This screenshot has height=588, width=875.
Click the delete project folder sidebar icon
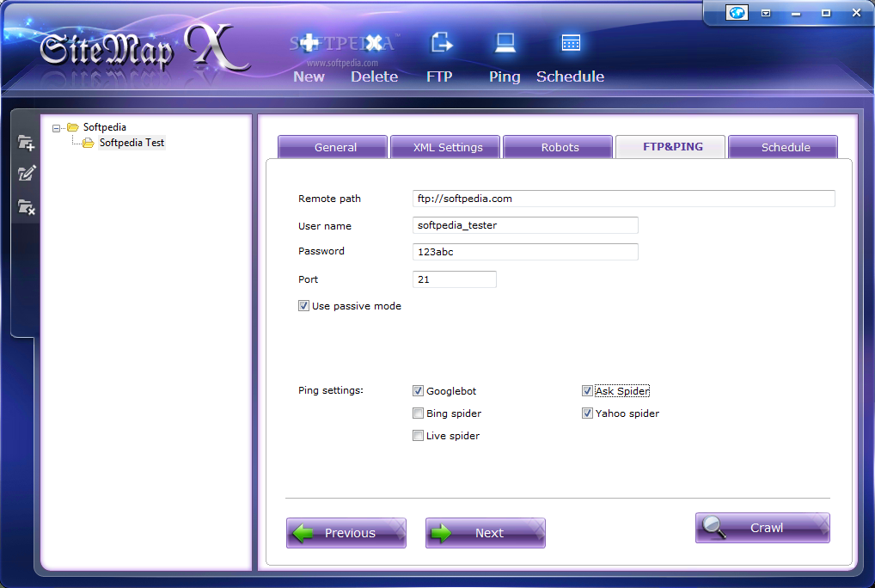(x=26, y=207)
